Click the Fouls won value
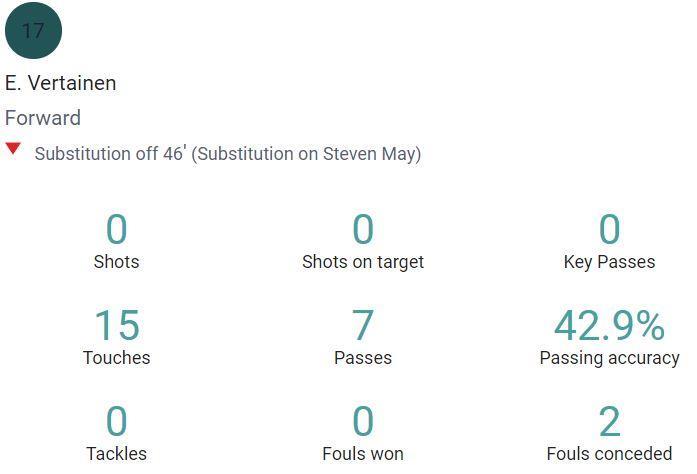Viewport: 697px width, 474px height. (x=363, y=421)
